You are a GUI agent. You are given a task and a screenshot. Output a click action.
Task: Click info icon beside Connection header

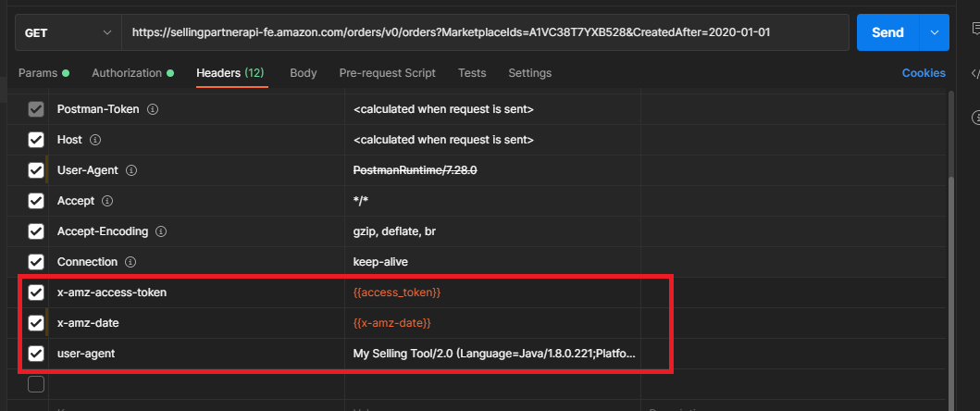pos(131,262)
